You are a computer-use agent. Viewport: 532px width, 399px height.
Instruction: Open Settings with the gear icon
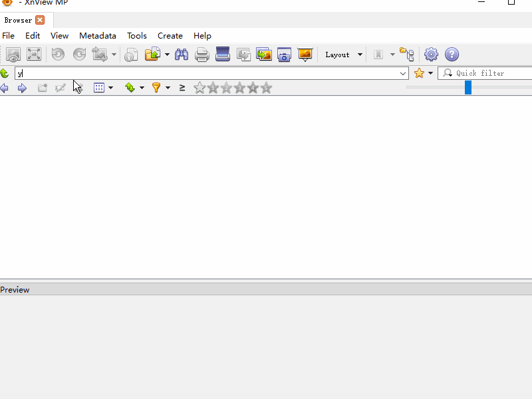click(432, 55)
